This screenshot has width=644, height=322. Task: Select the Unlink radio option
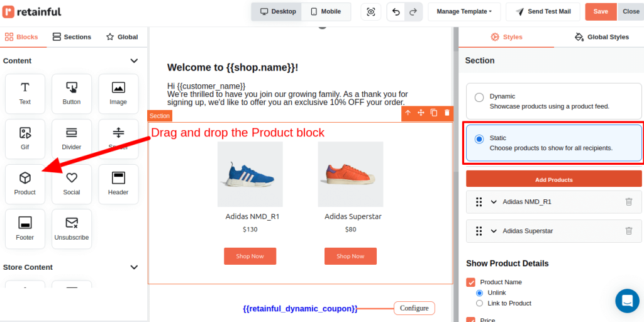479,293
